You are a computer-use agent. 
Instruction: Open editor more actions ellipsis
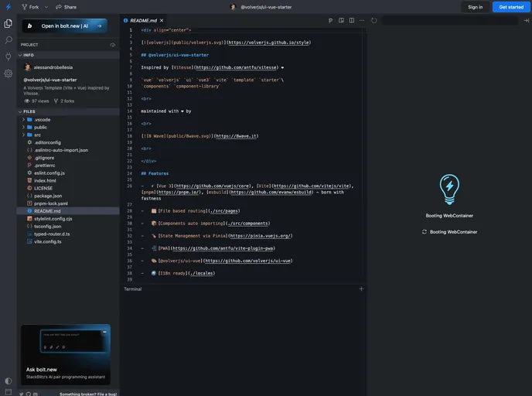click(362, 20)
